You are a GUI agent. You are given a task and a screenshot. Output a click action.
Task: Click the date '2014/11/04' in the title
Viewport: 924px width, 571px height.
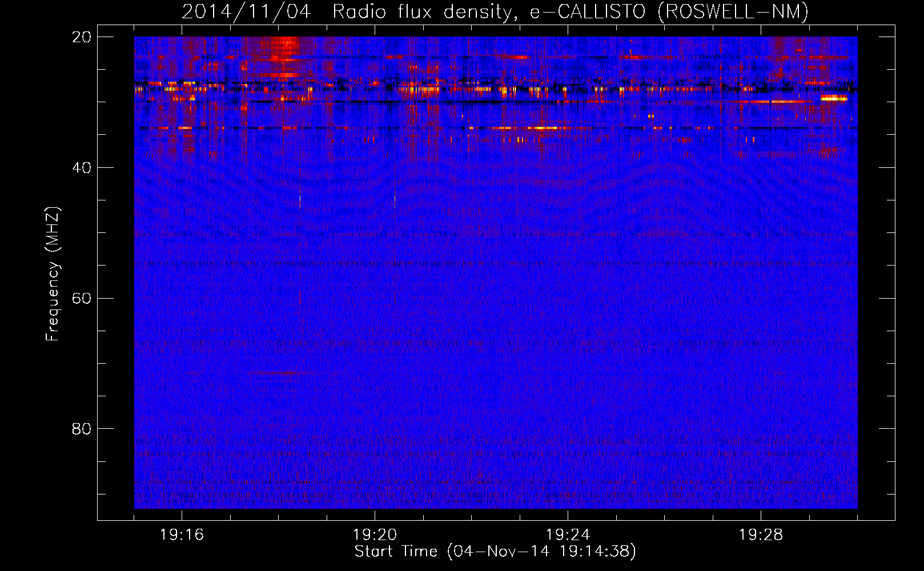(x=246, y=12)
